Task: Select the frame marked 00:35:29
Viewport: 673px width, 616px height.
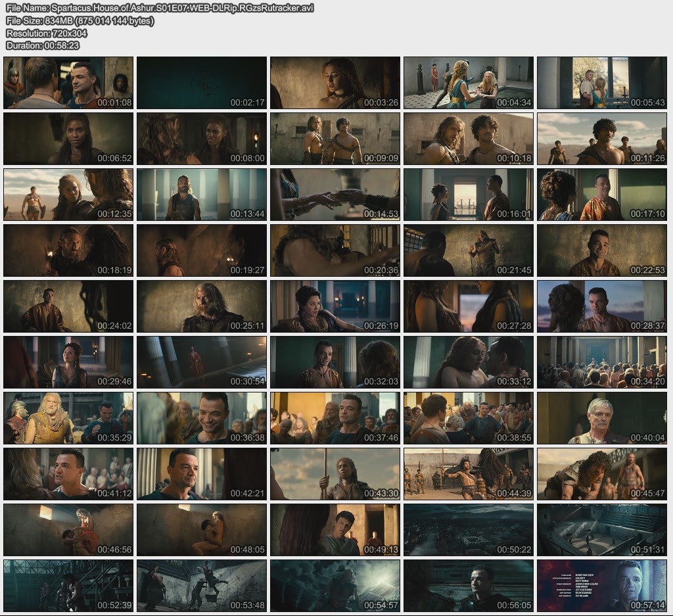Action: tap(68, 418)
